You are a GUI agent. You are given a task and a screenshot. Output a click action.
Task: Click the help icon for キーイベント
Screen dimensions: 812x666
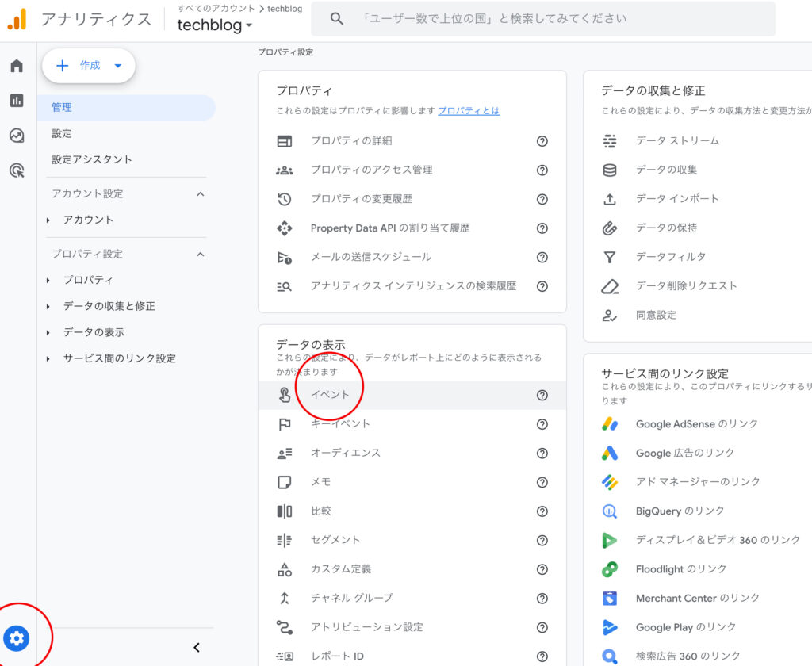(542, 424)
